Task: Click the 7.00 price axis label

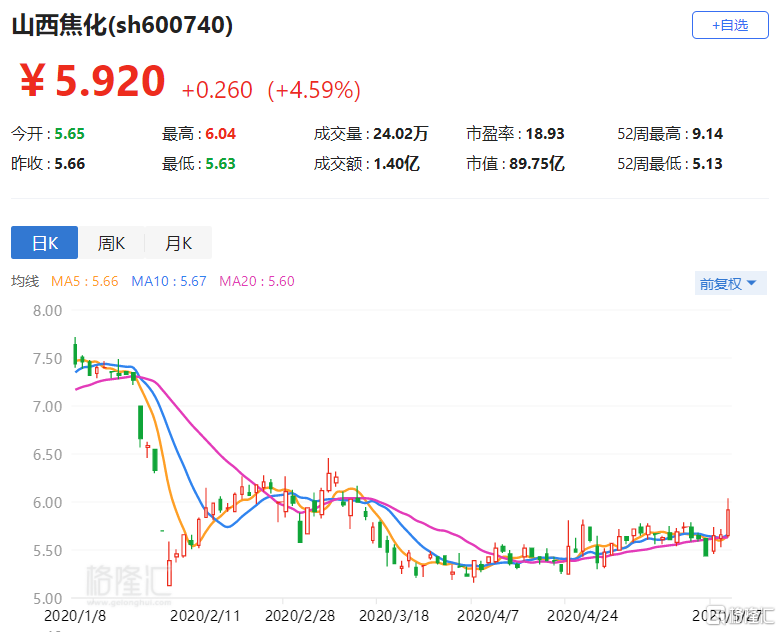Action: point(47,406)
